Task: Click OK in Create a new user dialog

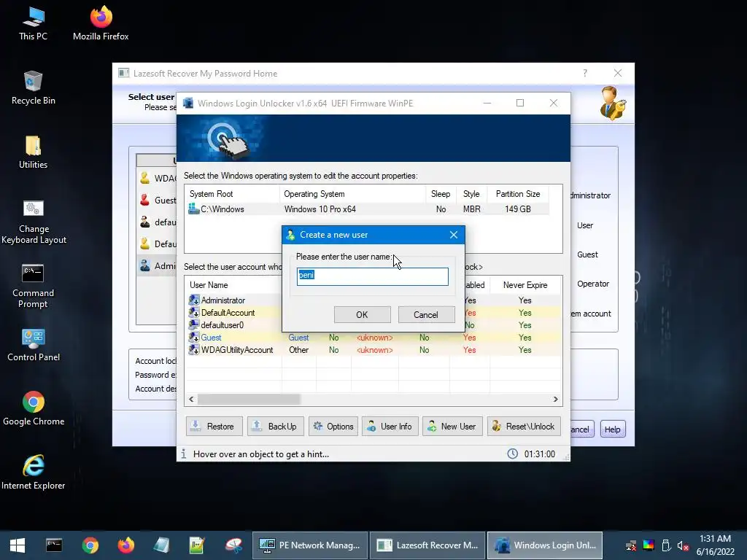Action: pos(362,315)
